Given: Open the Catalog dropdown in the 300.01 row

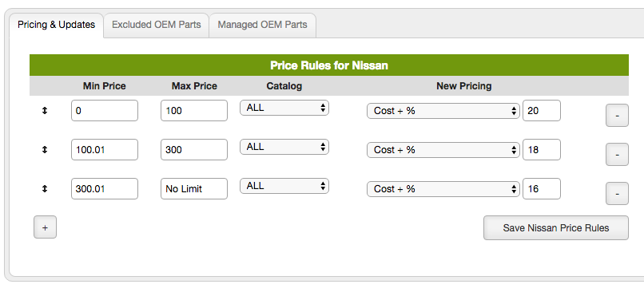Looking at the screenshot, I should [x=284, y=186].
